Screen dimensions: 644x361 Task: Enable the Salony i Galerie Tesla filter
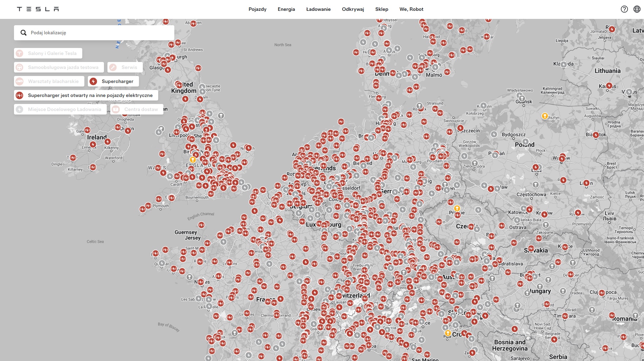click(48, 53)
